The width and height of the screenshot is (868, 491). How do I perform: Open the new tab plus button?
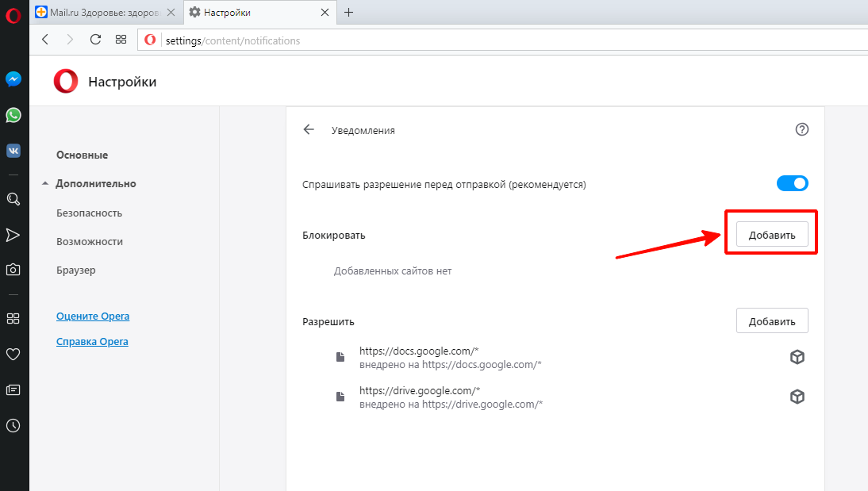348,12
